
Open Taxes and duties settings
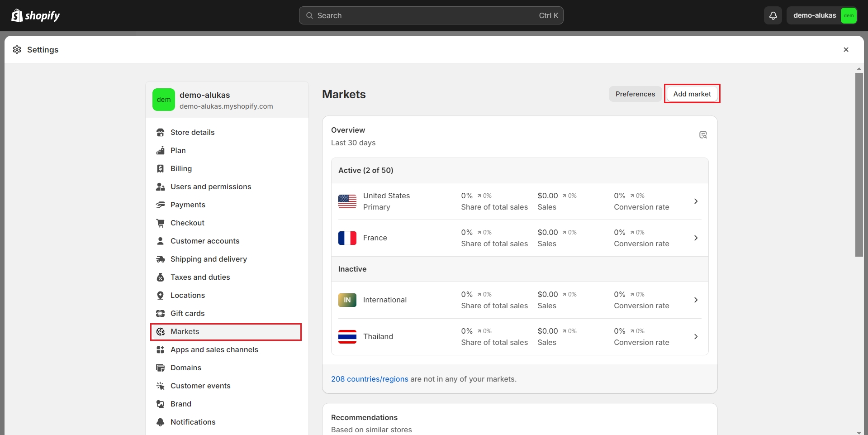coord(200,277)
